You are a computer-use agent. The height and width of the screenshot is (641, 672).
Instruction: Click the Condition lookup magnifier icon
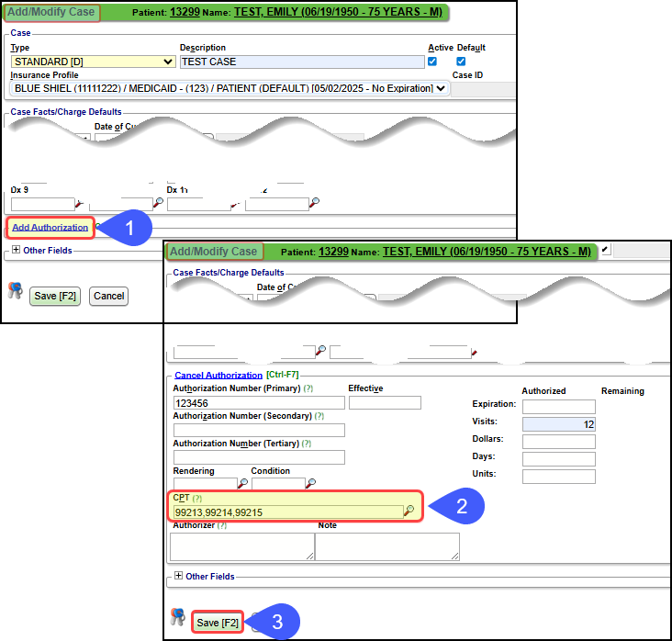312,483
